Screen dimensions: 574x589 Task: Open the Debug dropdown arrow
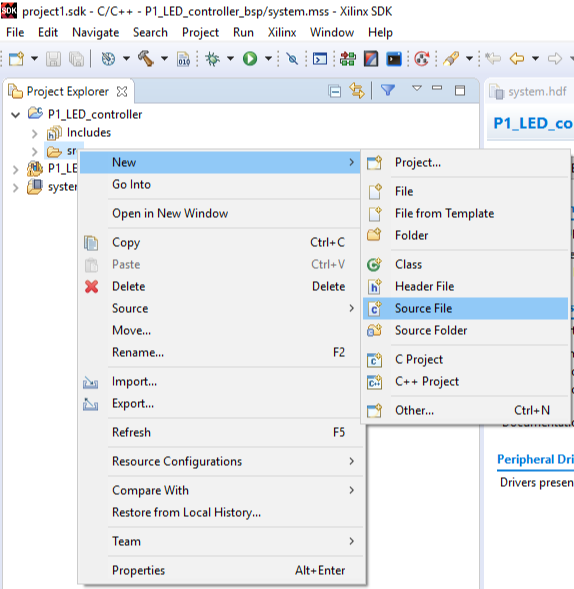pos(230,59)
